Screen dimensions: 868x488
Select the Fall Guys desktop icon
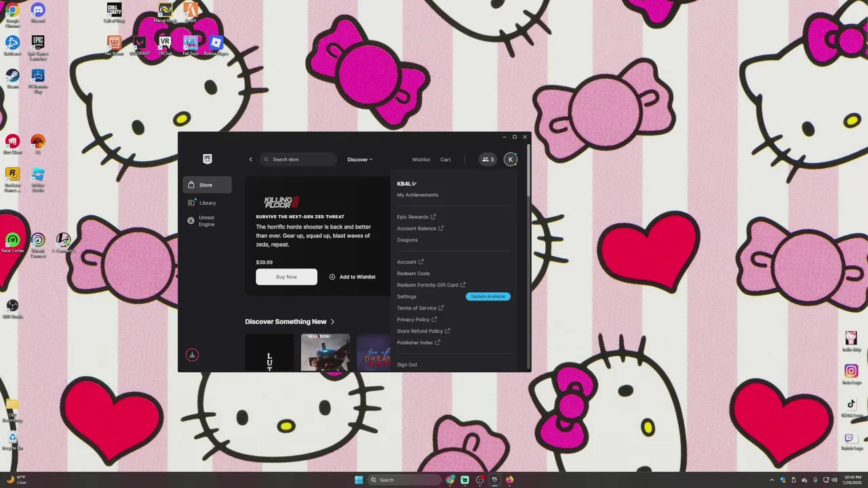tap(191, 45)
